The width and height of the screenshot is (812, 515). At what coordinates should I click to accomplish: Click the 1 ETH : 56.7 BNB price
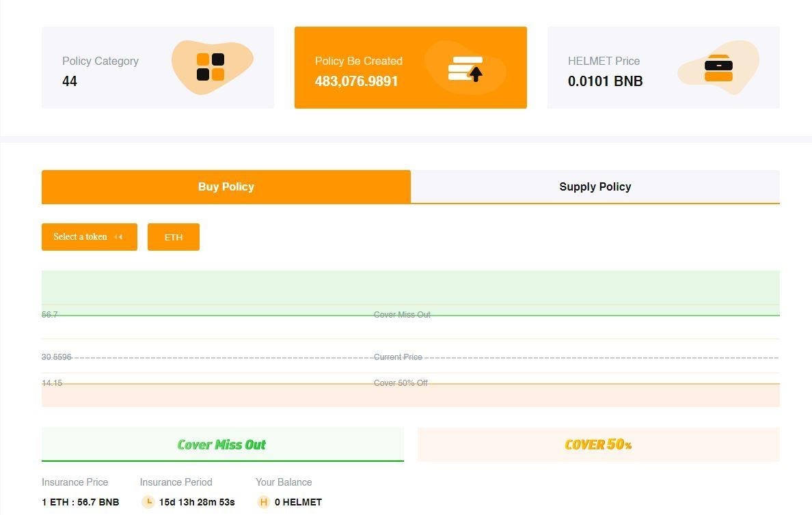pyautogui.click(x=80, y=502)
